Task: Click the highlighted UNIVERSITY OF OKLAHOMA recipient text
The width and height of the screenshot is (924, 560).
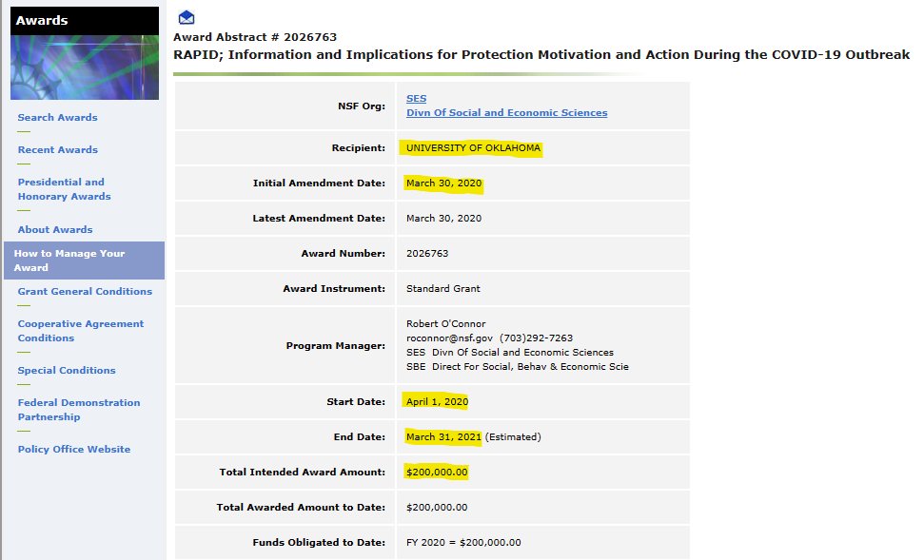Action: (473, 148)
